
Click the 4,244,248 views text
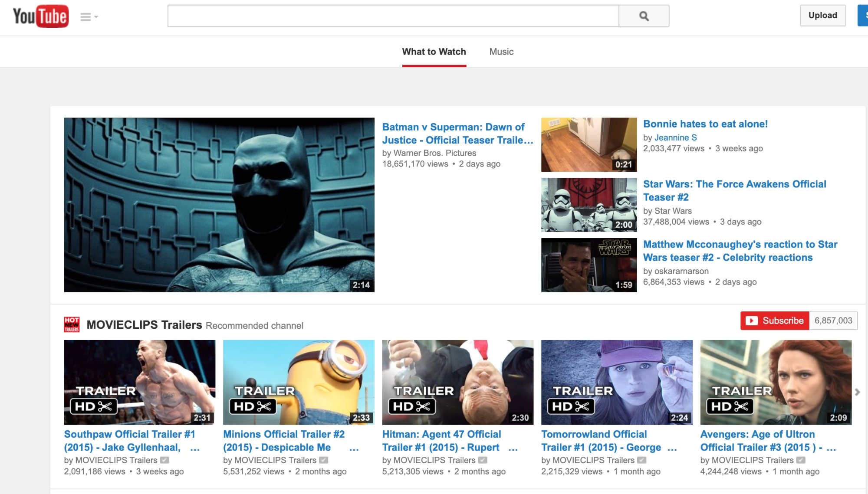pyautogui.click(x=731, y=471)
